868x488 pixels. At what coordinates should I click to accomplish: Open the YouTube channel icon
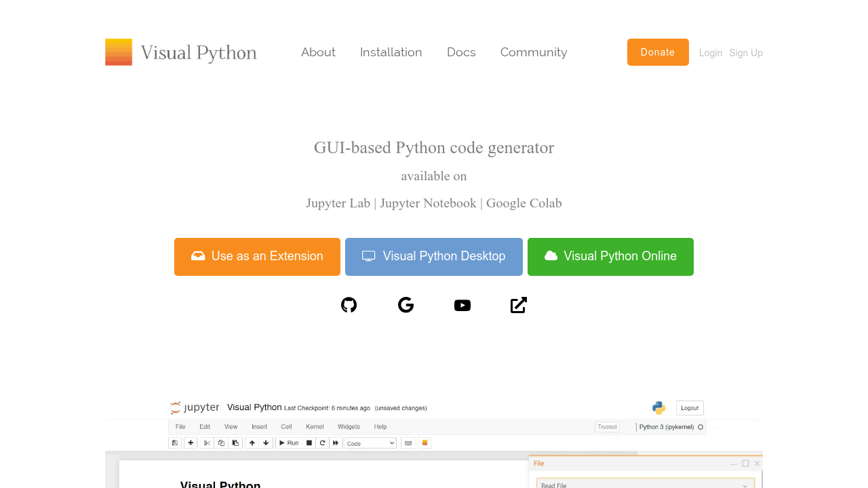click(462, 305)
